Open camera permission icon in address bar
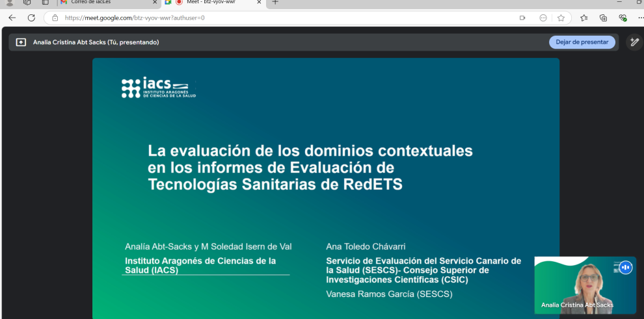The width and height of the screenshot is (644, 319). (522, 18)
